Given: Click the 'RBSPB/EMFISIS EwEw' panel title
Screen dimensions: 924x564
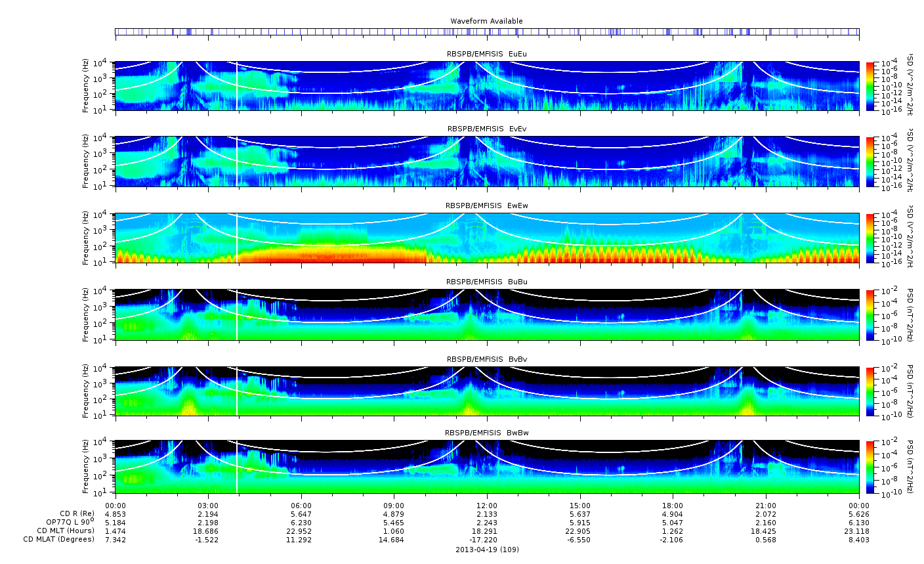Looking at the screenshot, I should click(x=486, y=206).
